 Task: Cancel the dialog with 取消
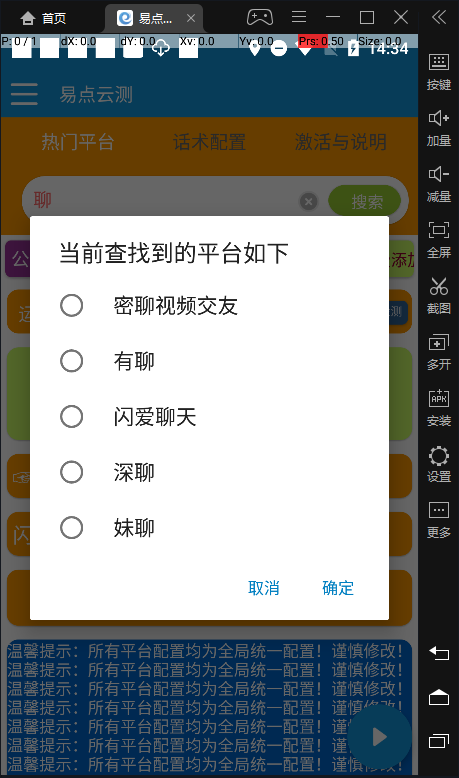click(263, 588)
